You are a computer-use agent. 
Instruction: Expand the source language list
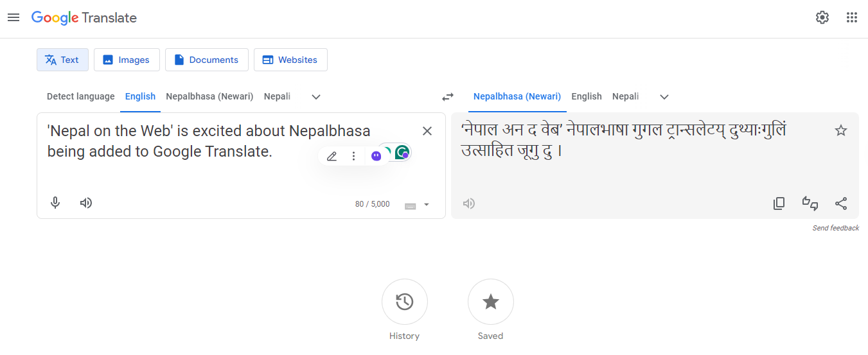[x=316, y=97]
